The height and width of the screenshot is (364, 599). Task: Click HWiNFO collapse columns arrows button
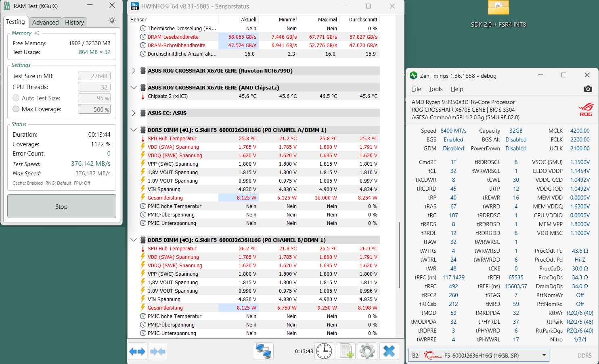157,352
